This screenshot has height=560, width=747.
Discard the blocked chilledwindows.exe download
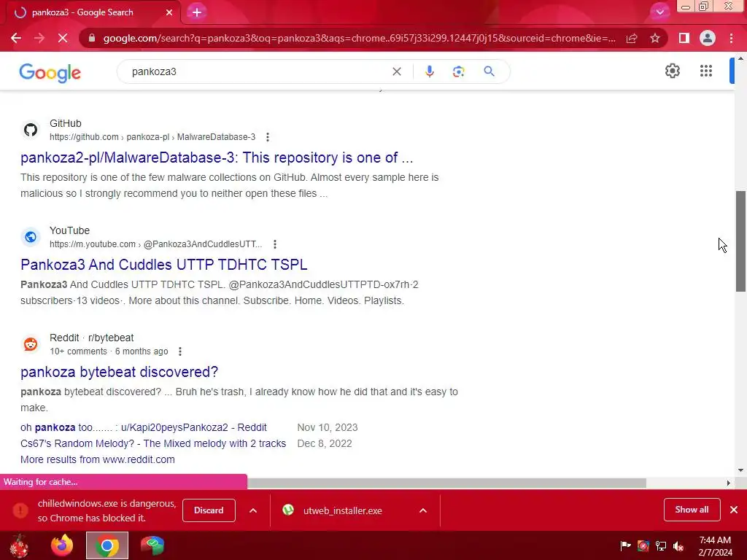(x=209, y=510)
